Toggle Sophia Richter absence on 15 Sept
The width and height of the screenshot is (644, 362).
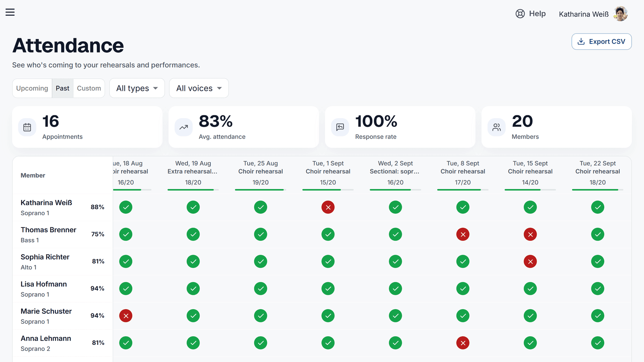point(530,262)
